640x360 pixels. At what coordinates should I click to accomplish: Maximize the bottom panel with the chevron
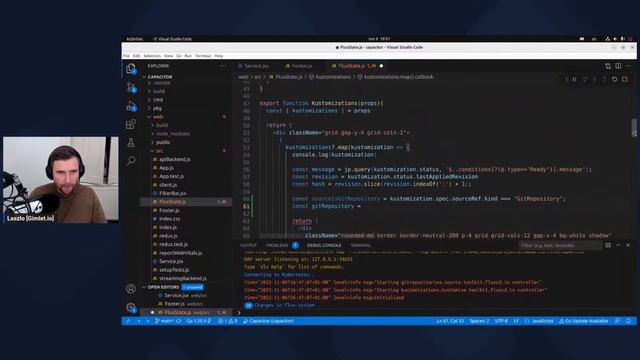pos(618,245)
